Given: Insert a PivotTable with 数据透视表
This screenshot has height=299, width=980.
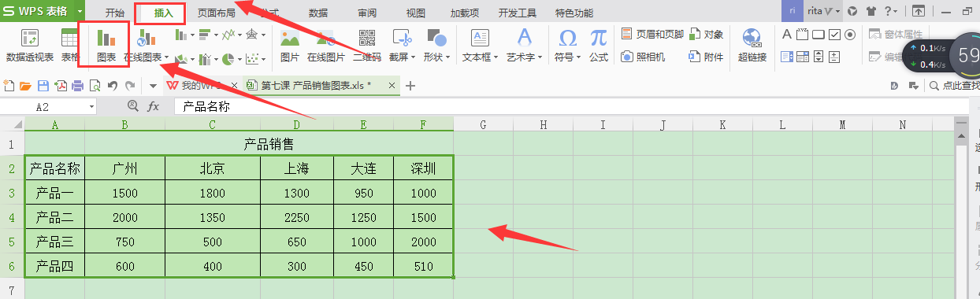Looking at the screenshot, I should point(29,46).
